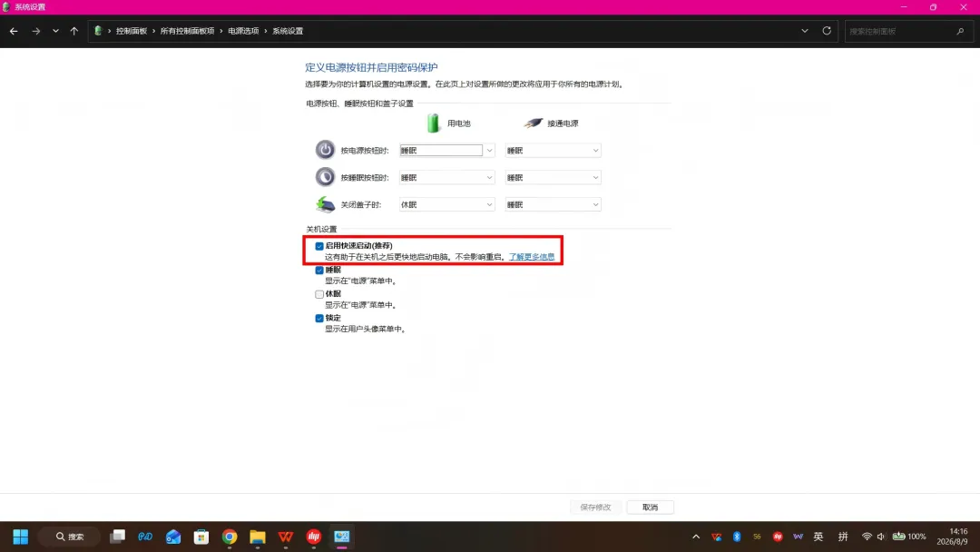The height and width of the screenshot is (552, 980).
Task: Open the red HP app on taskbar
Action: 314,537
